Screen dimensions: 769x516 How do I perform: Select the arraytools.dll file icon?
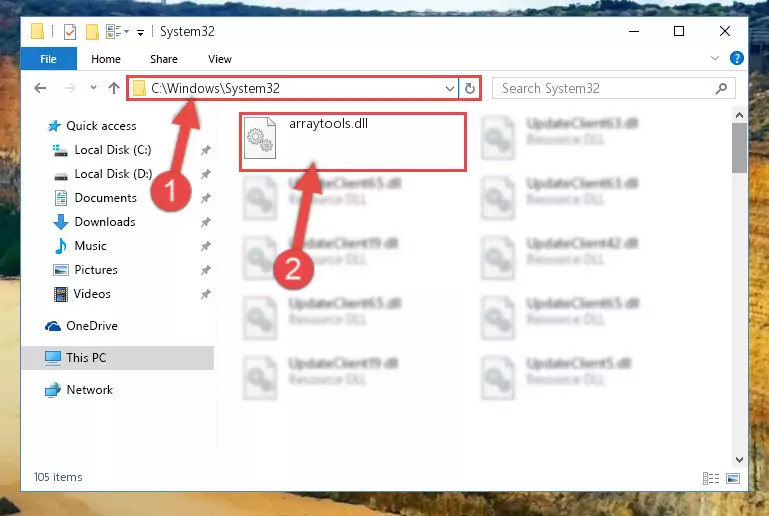260,138
